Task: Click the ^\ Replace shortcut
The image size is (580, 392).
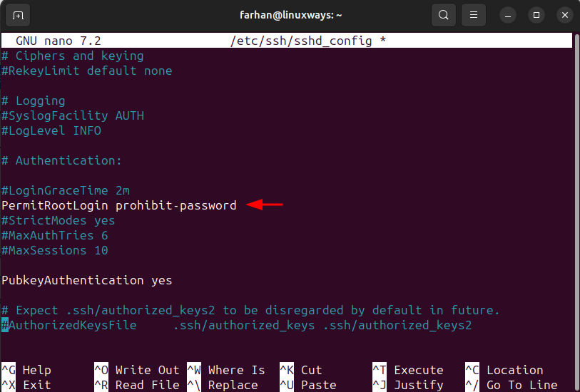Action: pyautogui.click(x=223, y=385)
